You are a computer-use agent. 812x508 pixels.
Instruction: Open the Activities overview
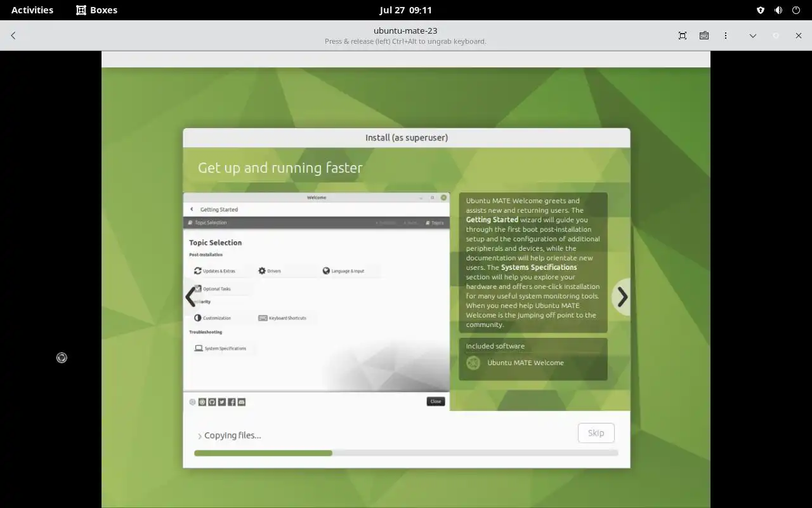(32, 10)
